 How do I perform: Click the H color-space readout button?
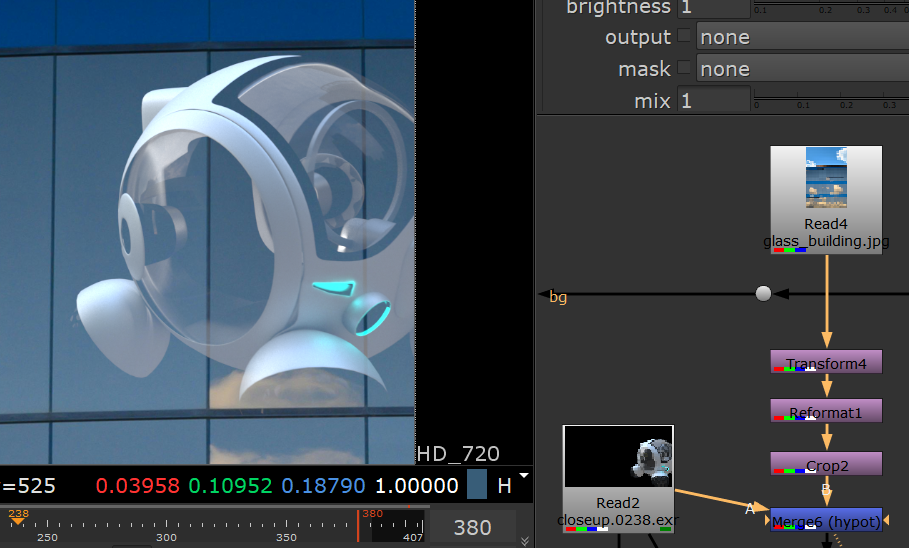click(504, 485)
